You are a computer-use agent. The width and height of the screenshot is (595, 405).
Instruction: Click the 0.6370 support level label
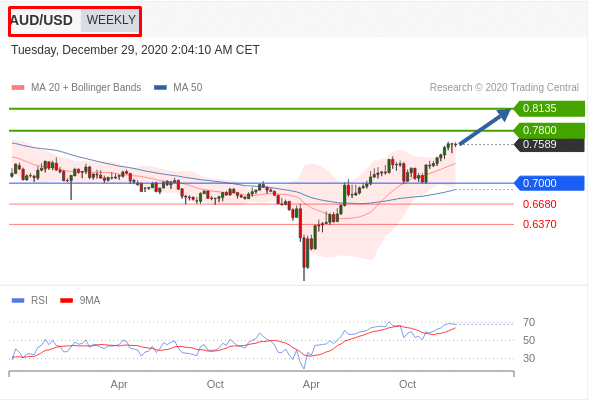539,224
